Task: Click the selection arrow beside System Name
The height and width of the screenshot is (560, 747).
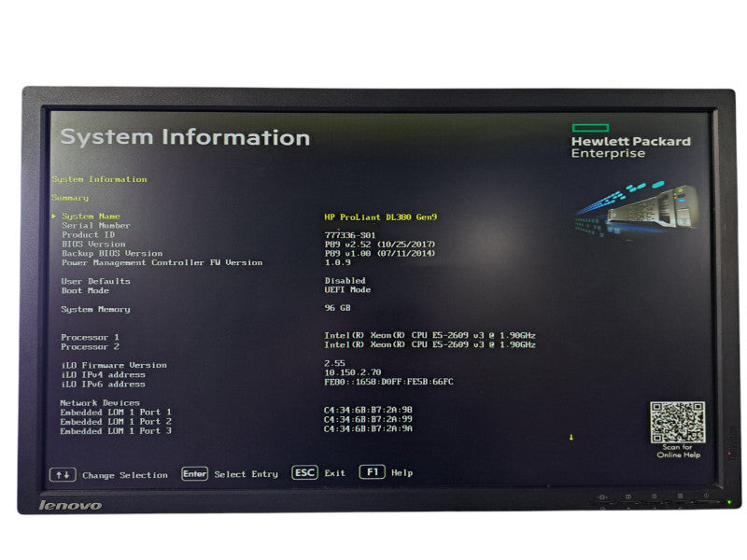Action: (54, 217)
